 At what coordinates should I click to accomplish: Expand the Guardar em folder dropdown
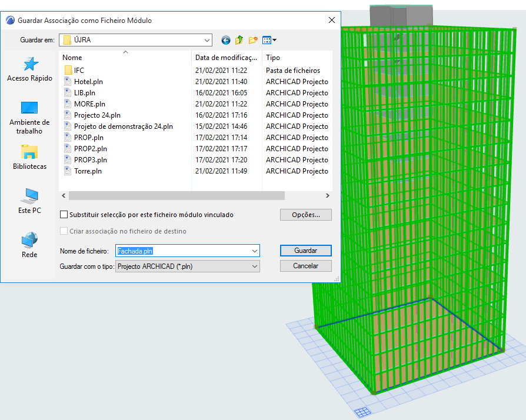[x=207, y=40]
